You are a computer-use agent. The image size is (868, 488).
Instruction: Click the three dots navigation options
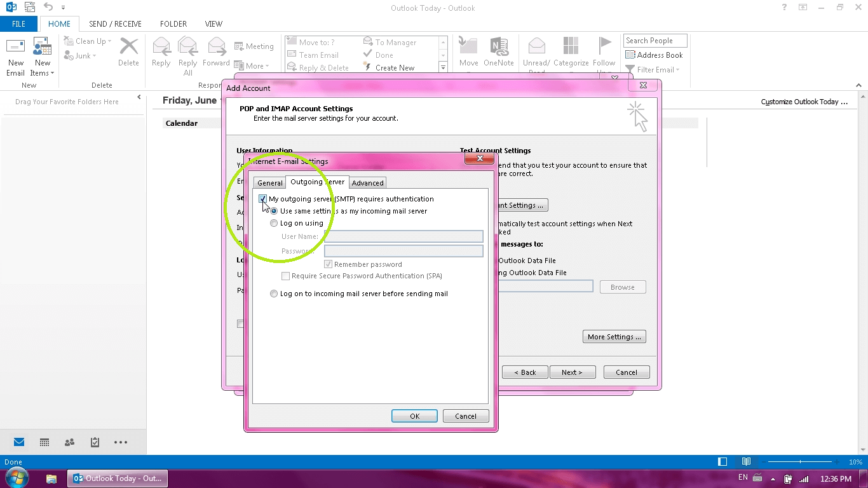click(121, 442)
